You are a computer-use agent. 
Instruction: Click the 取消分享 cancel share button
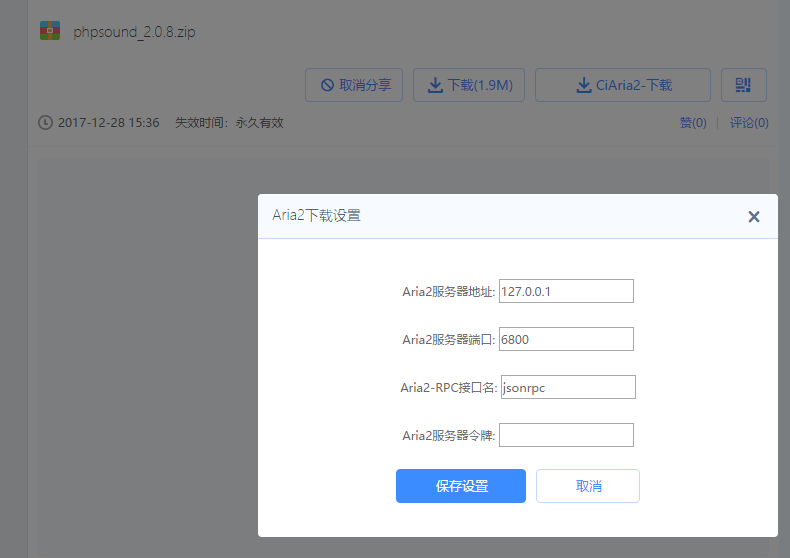354,85
